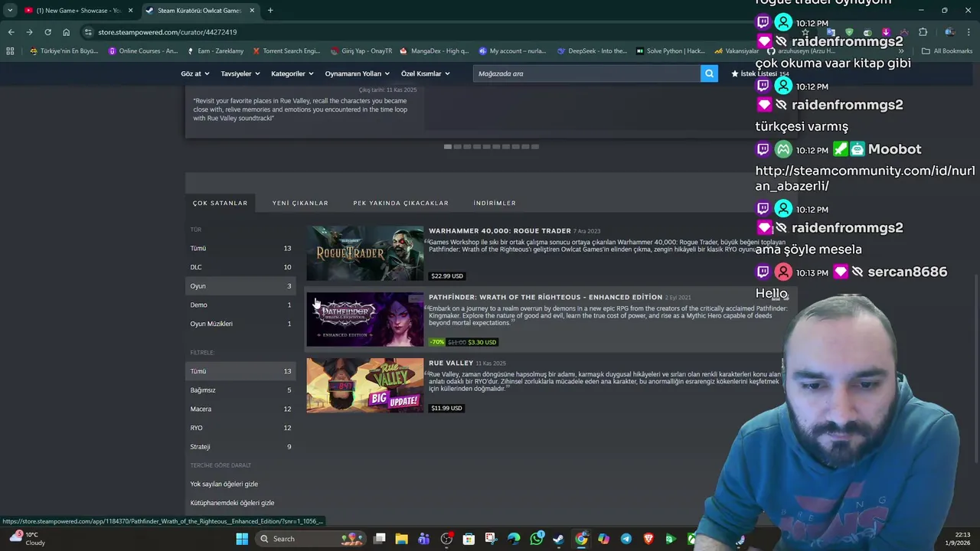This screenshot has height=551, width=980.
Task: Open the apps grid in bookmarks bar
Action: point(10,51)
